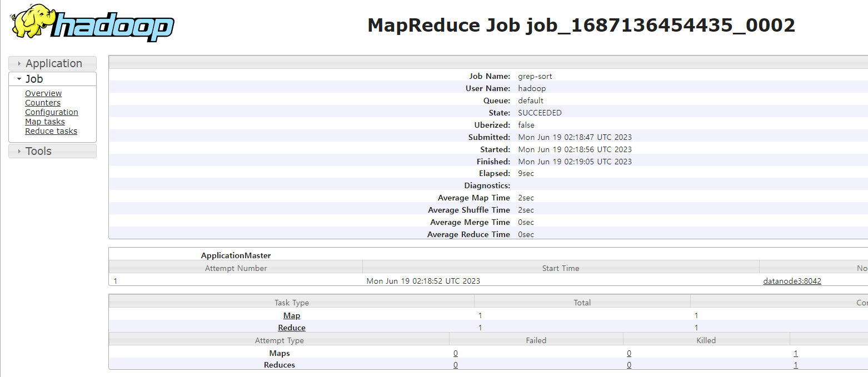Click the ApplicationMaster heading
868x377 pixels.
click(236, 255)
